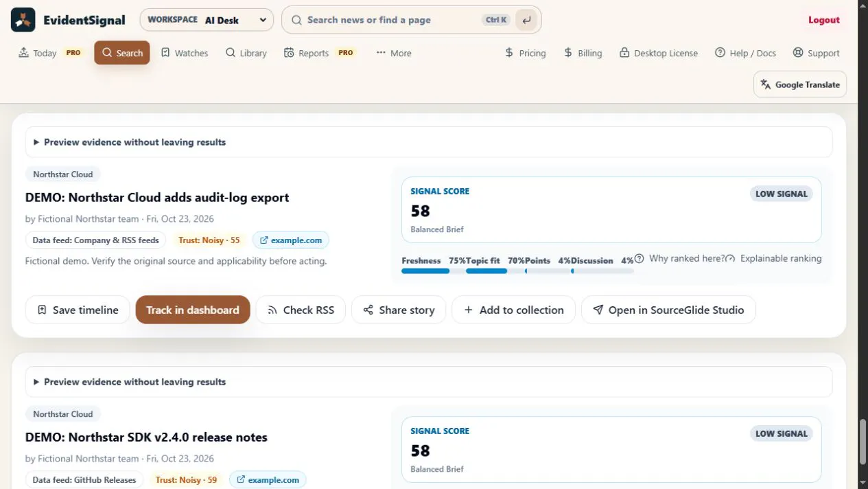Click the Add to collection plus icon
The height and width of the screenshot is (489, 868).
point(469,310)
